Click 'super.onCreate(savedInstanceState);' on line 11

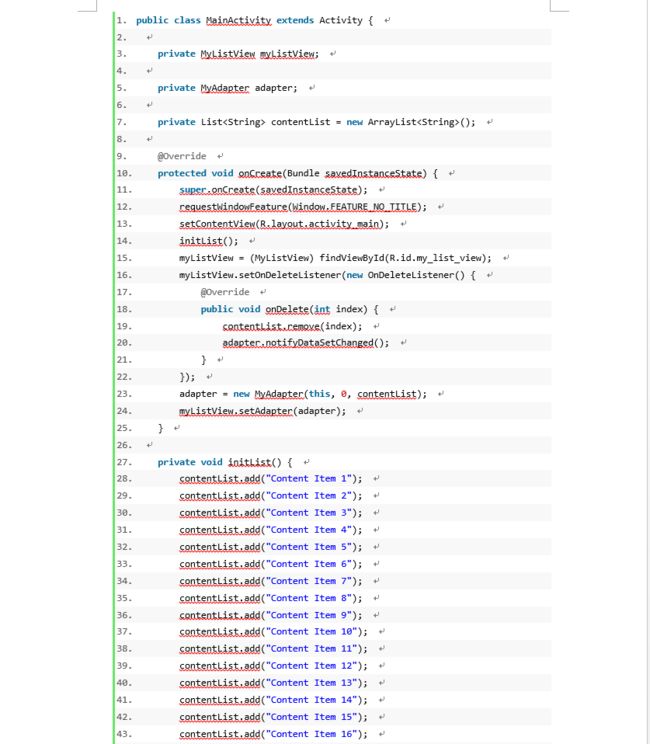tap(273, 190)
